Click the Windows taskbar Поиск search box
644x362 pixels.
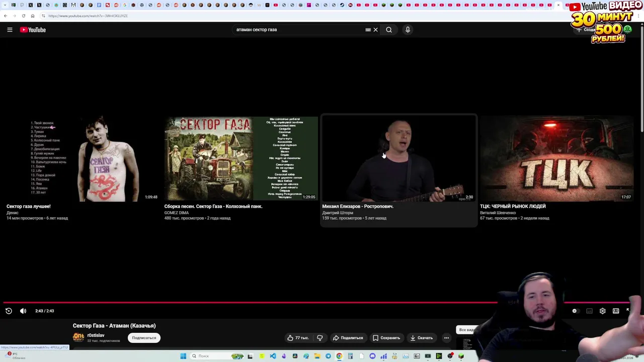[x=217, y=356]
